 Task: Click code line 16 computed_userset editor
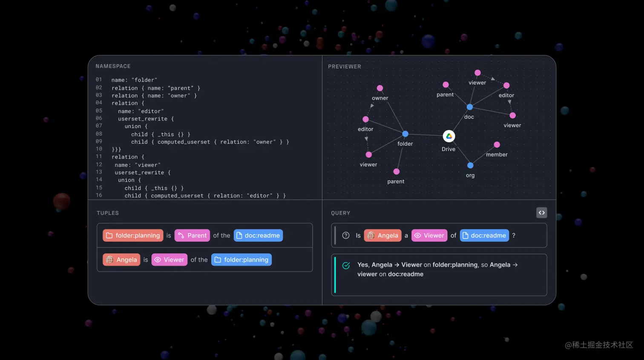coord(205,196)
